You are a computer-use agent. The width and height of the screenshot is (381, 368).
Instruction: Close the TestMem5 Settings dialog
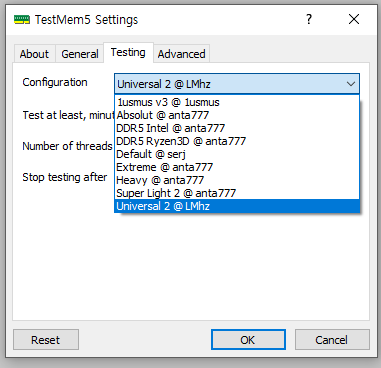tap(354, 19)
